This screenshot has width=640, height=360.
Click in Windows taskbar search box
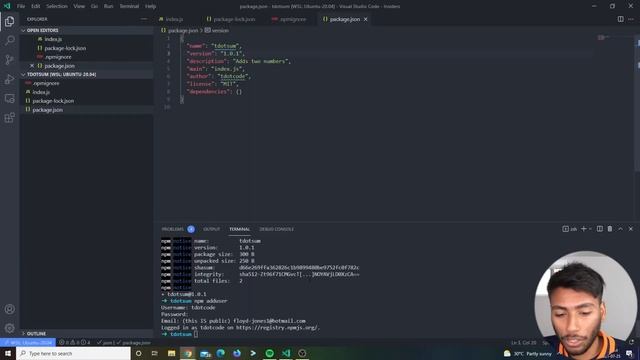click(x=73, y=353)
